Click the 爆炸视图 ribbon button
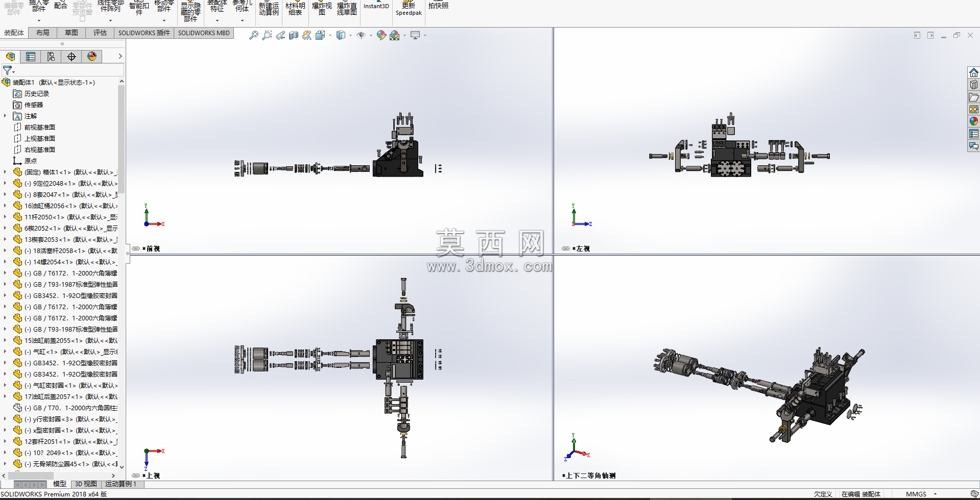The image size is (980, 500). (x=322, y=9)
